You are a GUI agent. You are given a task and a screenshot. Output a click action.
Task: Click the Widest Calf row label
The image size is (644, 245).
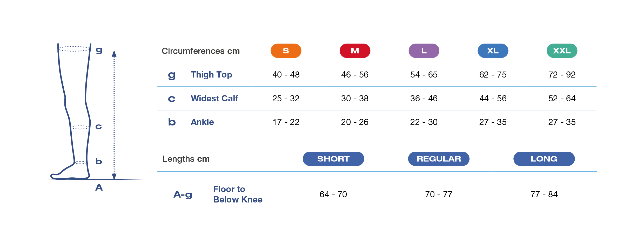pos(214,99)
